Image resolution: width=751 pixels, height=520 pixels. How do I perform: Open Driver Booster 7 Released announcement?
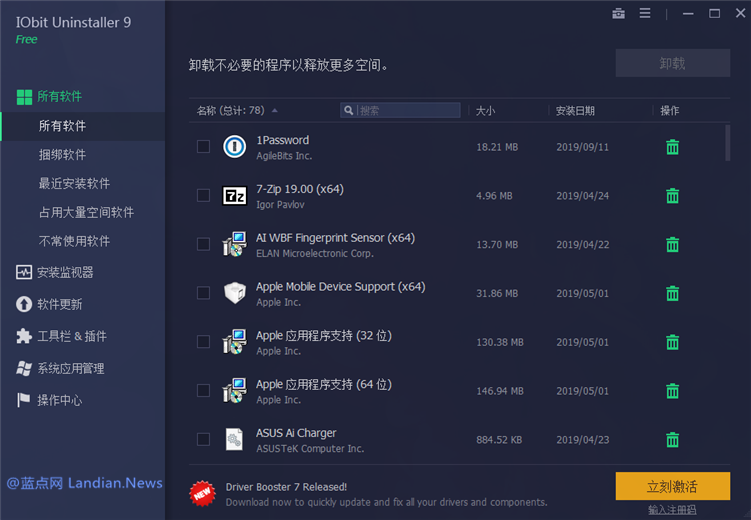(x=286, y=487)
